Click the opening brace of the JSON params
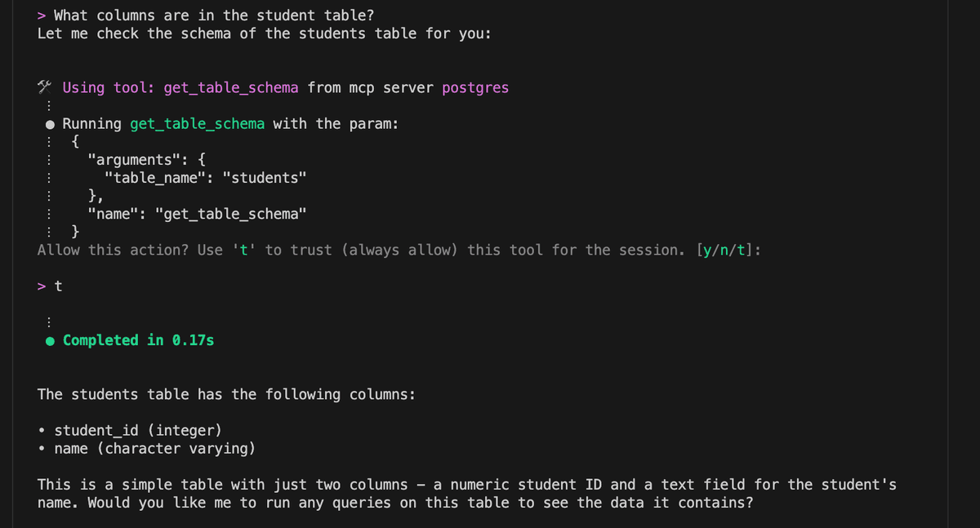The width and height of the screenshot is (980, 528). [75, 143]
